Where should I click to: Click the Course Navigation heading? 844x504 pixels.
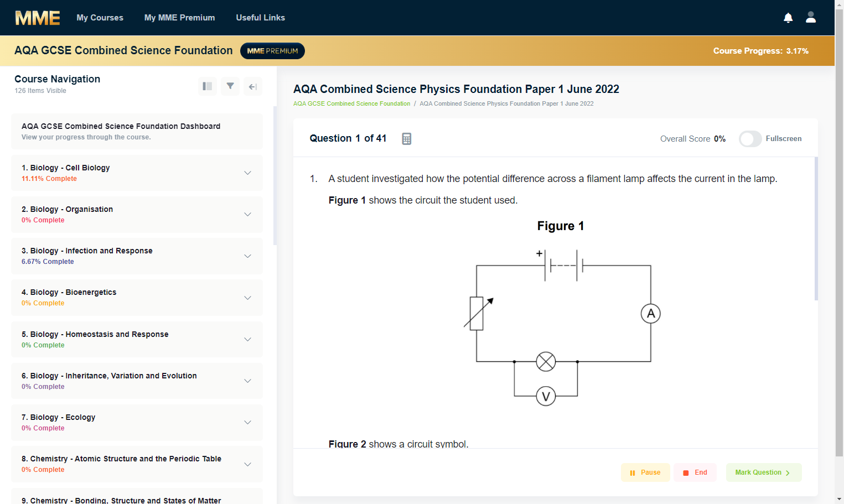point(58,79)
